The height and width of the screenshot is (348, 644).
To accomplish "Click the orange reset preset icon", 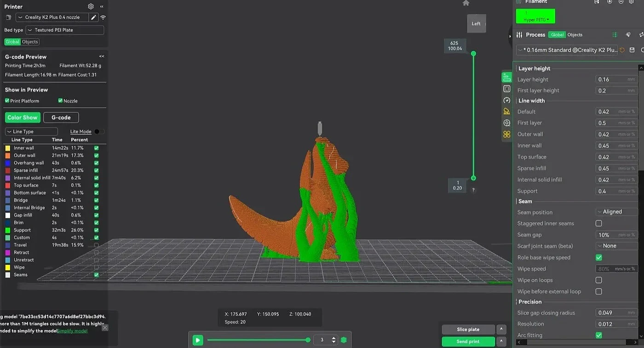I will [x=622, y=50].
